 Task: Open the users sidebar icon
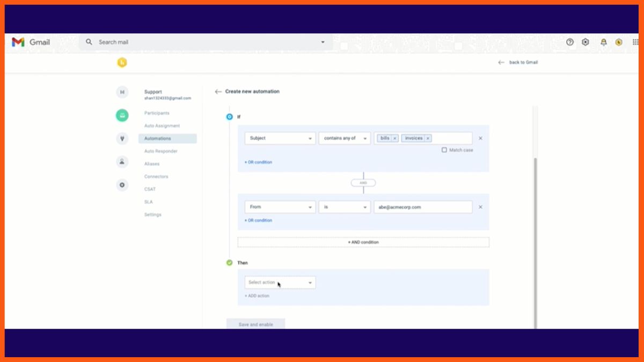point(122,161)
